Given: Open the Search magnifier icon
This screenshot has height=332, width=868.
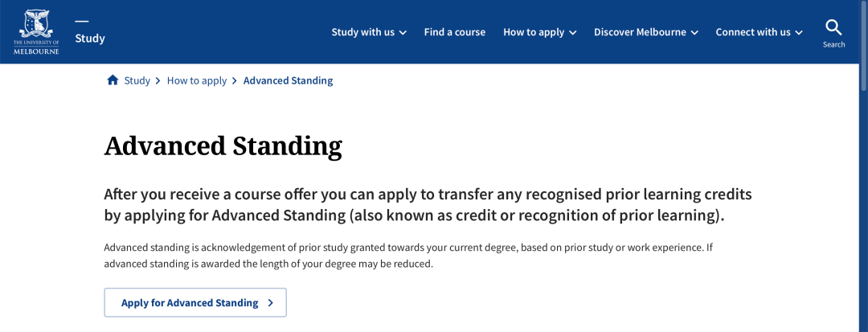Looking at the screenshot, I should (833, 27).
